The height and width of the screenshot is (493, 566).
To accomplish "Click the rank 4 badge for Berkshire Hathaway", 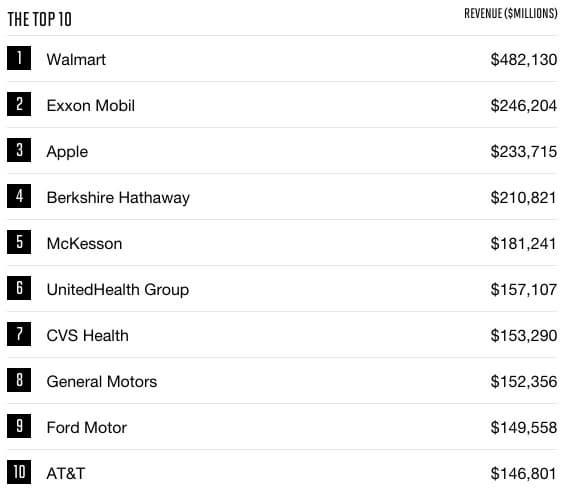I will [19, 196].
